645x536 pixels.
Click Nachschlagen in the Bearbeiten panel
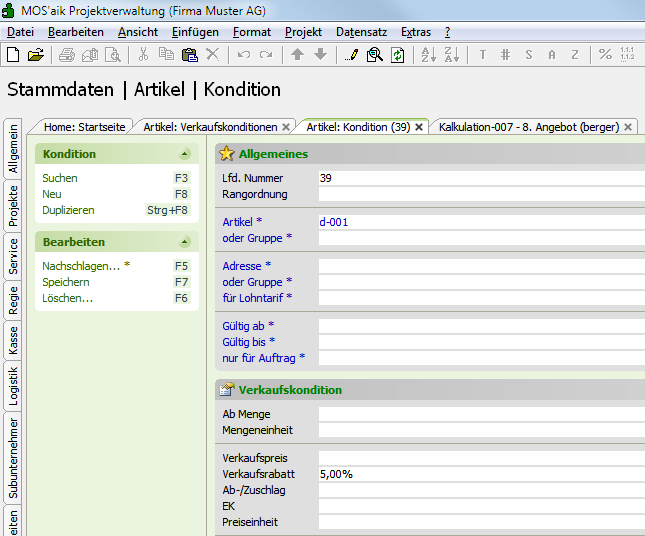[x=80, y=266]
